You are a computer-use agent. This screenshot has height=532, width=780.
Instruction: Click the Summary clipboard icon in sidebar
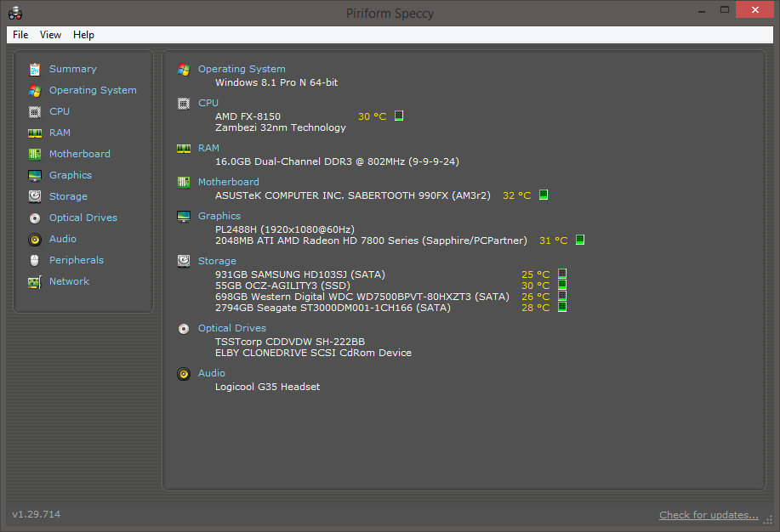(x=35, y=69)
